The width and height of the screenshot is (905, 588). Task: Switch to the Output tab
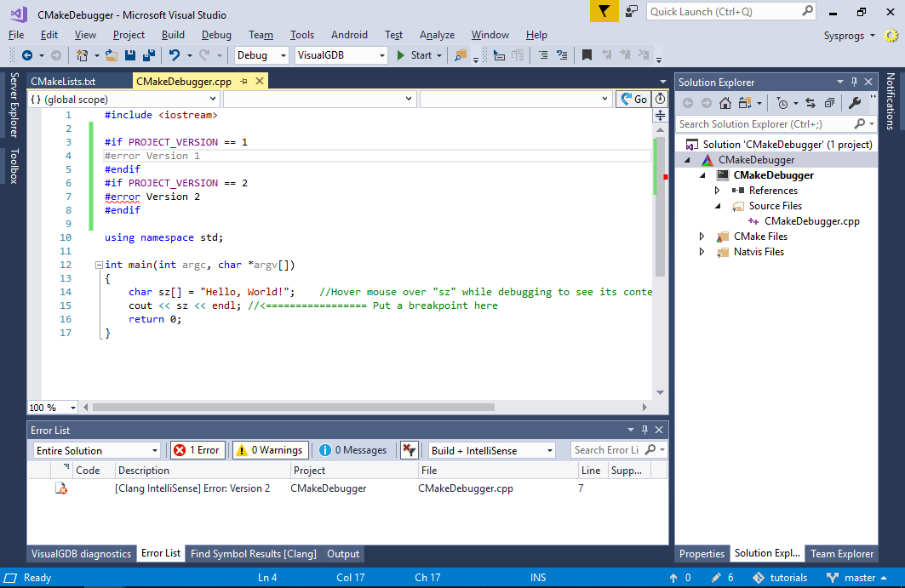click(343, 554)
